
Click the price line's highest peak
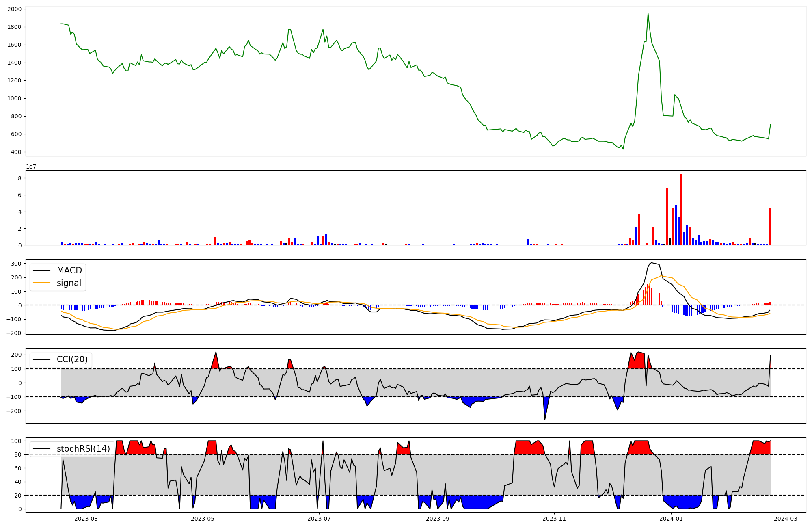[x=648, y=13]
